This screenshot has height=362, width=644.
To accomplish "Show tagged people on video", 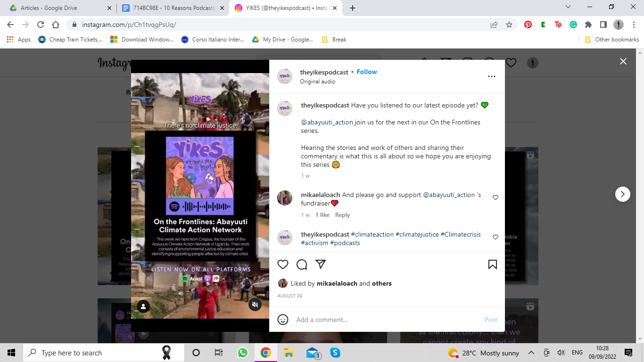I will point(143,306).
